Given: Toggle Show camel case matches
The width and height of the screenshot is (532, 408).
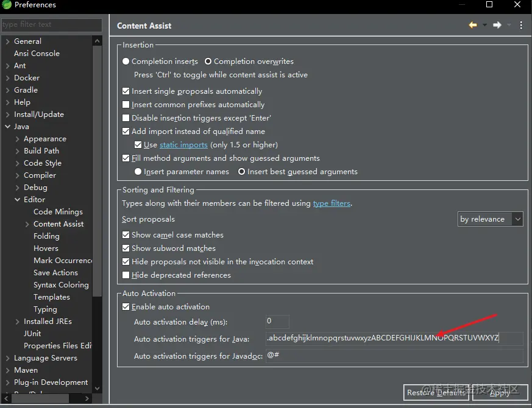Looking at the screenshot, I should pos(126,235).
